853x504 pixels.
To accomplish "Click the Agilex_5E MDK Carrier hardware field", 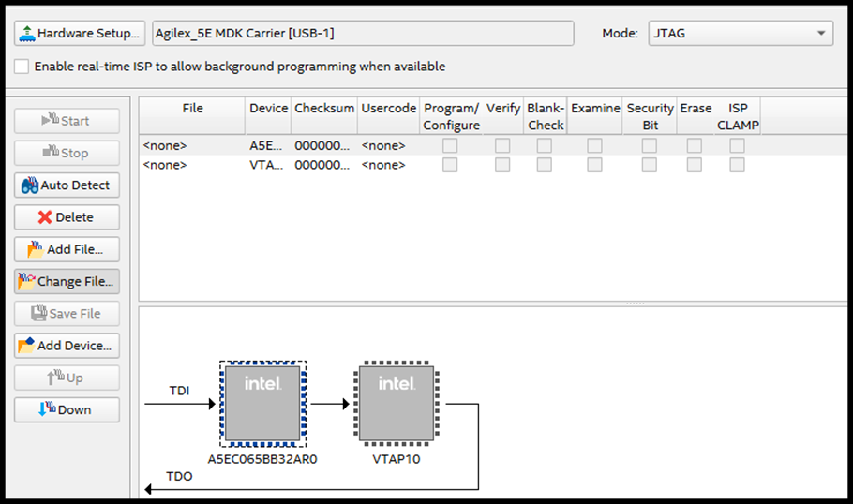I will point(362,34).
